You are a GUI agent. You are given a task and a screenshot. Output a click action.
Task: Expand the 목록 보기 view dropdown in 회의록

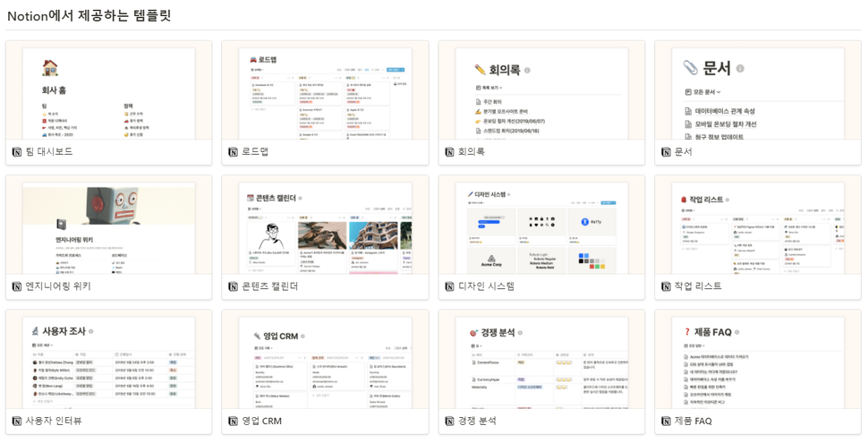click(x=489, y=88)
